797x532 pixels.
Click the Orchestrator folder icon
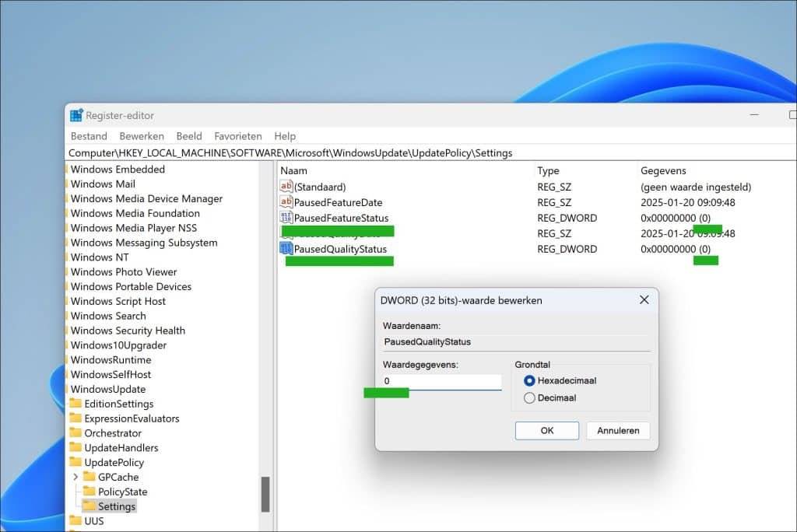[x=75, y=433]
